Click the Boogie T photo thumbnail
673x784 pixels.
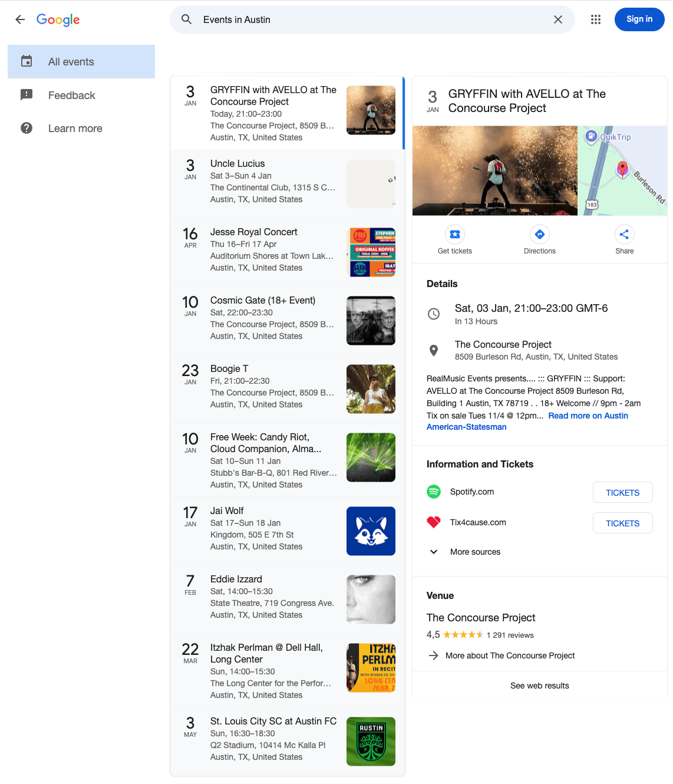pyautogui.click(x=371, y=389)
